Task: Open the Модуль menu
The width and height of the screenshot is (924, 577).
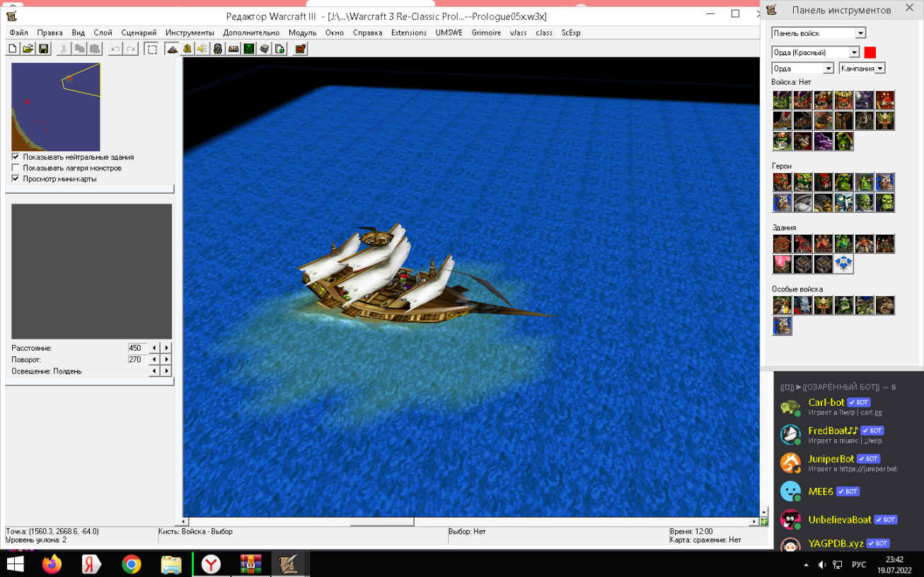Action: click(303, 33)
